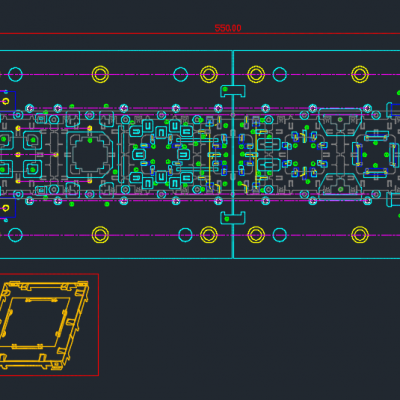Pick the leftmost cyan circle on the lower centerline

15,235
